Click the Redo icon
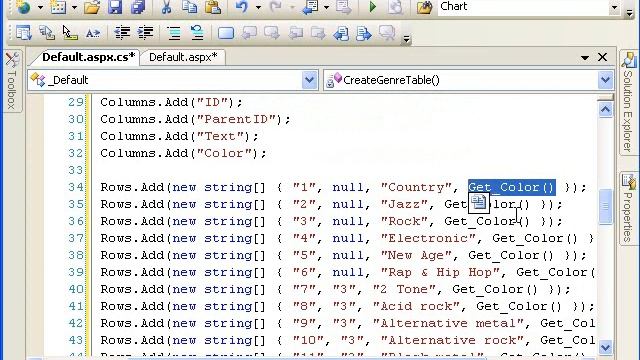Screen dimensions: 640x360 click(x=276, y=7)
